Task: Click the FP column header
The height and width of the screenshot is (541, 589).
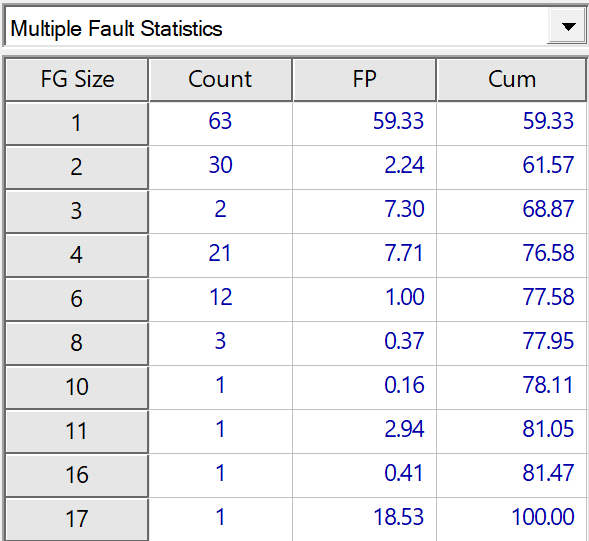Action: point(364,80)
